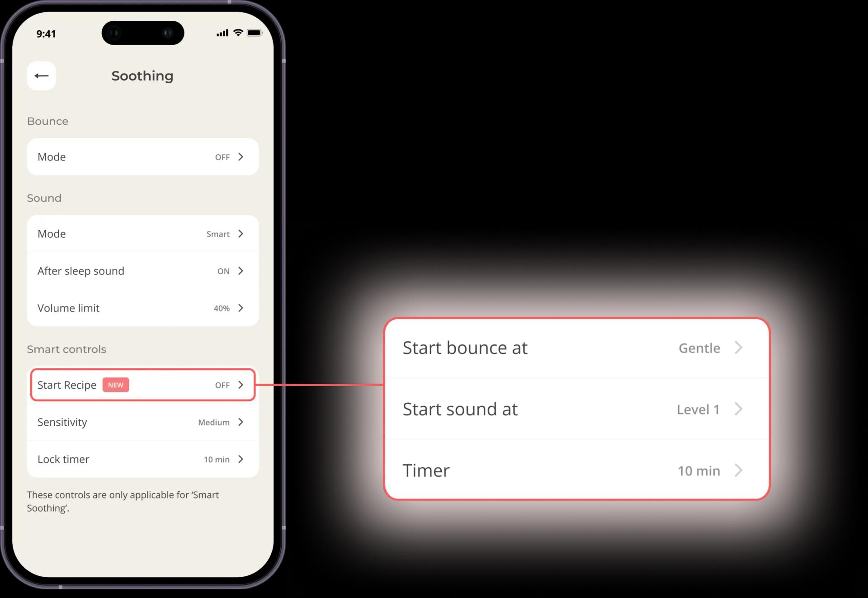Tap the NEW badge icon on Start Recipe
Viewport: 868px width, 598px height.
(x=116, y=385)
